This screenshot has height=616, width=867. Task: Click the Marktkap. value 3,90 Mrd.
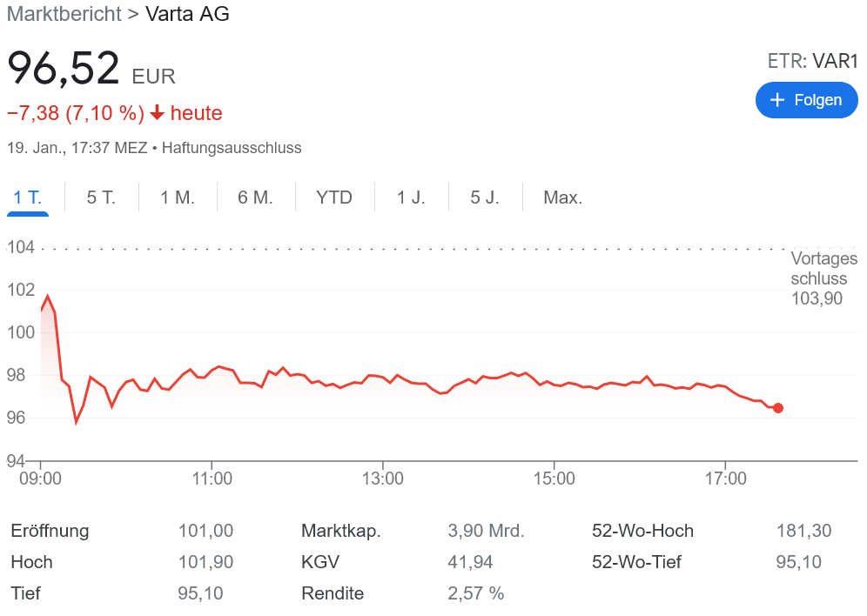click(x=487, y=531)
